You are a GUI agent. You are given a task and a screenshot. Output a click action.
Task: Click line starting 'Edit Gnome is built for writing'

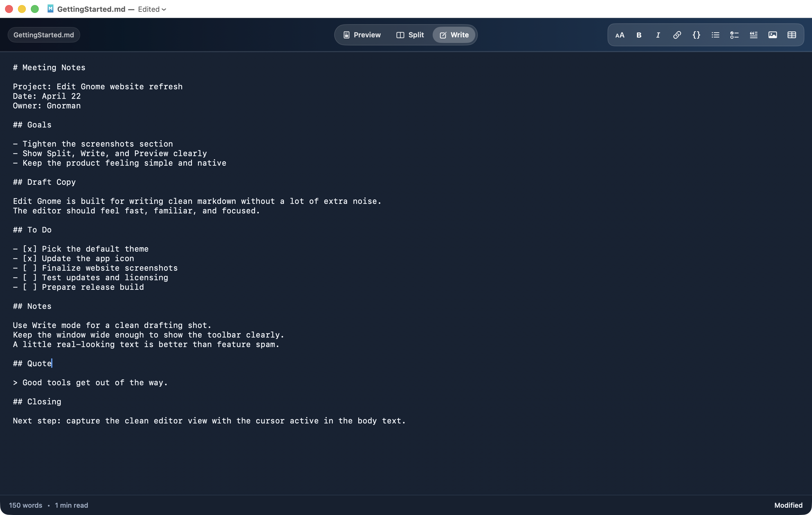pyautogui.click(x=197, y=201)
